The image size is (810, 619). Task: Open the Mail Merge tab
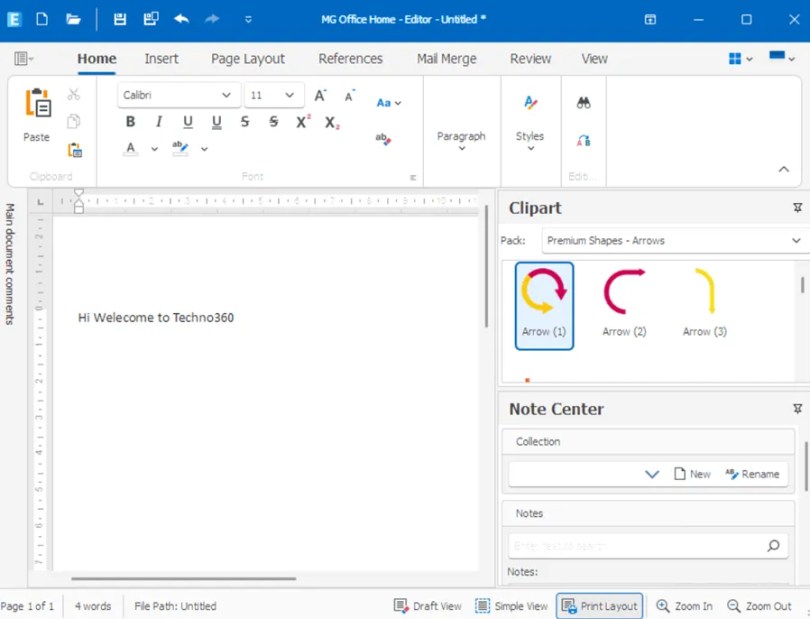(x=446, y=59)
